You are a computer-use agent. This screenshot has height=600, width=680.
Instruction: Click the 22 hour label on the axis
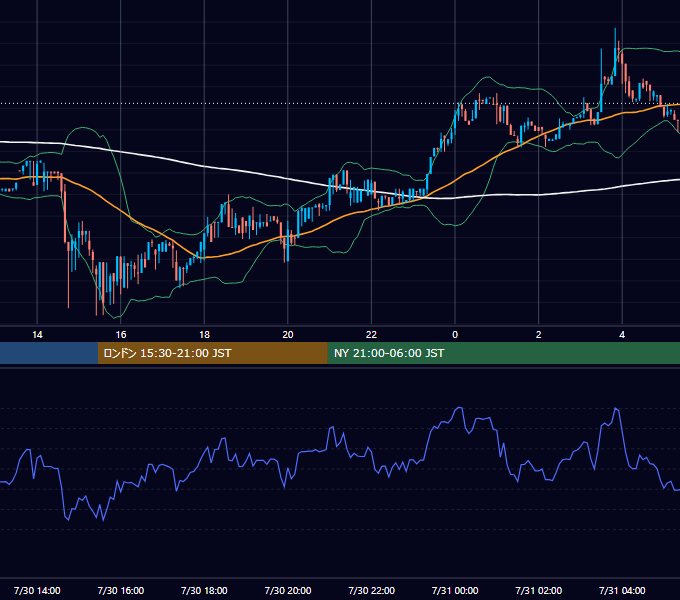(x=371, y=335)
